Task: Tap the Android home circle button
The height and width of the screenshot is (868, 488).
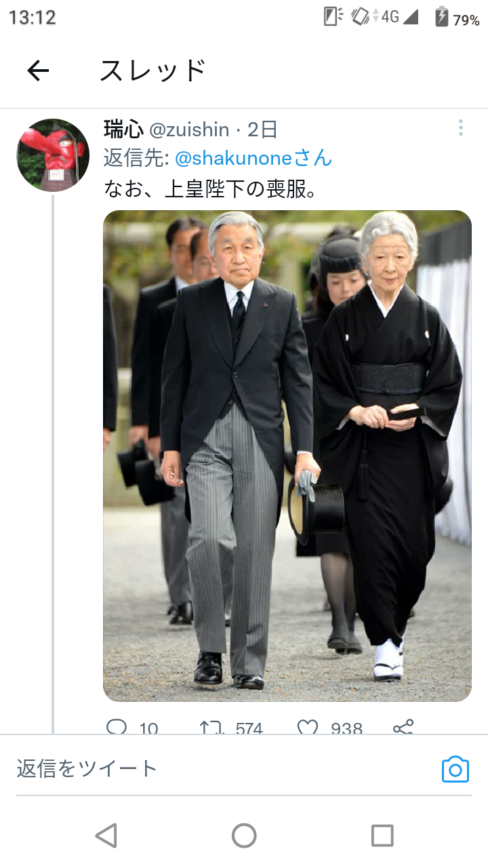Action: [x=244, y=835]
